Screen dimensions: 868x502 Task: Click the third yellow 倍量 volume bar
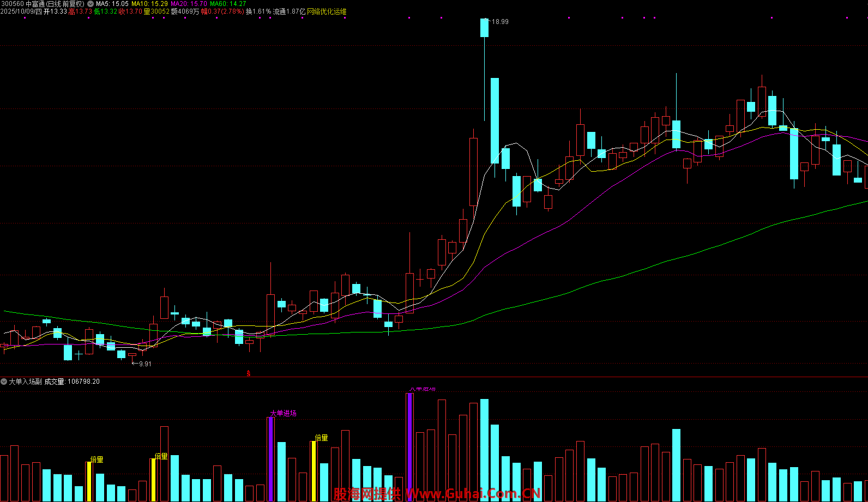tap(314, 471)
